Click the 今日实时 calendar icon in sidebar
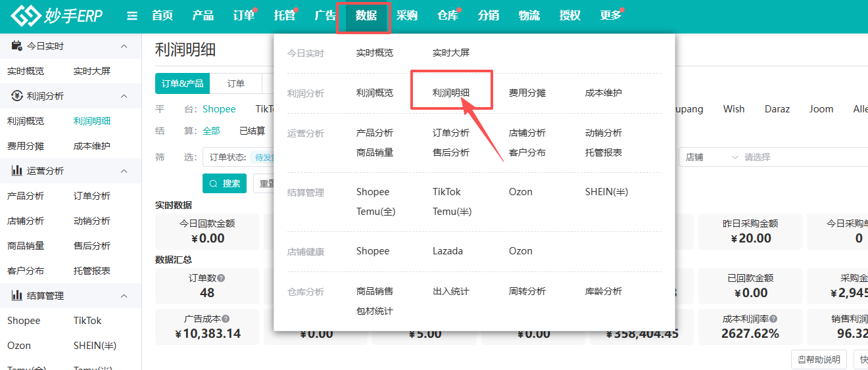Viewport: 868px width, 370px height. pos(17,46)
